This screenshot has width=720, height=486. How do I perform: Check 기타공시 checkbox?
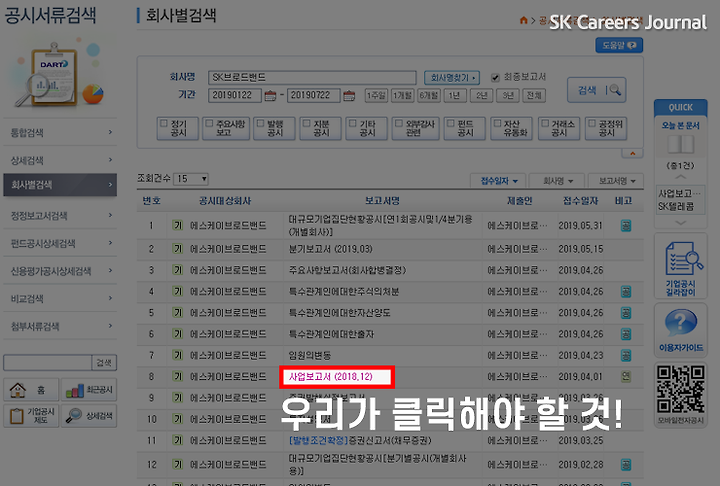(x=353, y=123)
